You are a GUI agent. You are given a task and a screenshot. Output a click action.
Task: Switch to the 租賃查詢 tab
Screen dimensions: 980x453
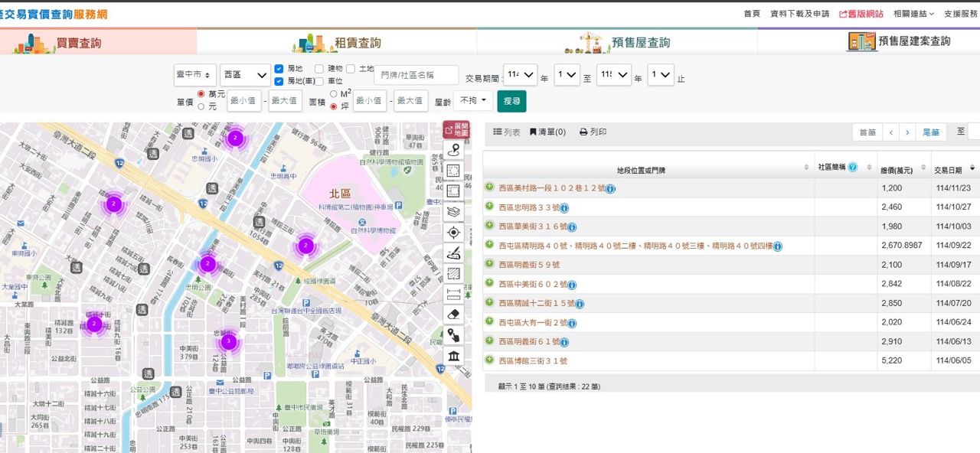click(337, 42)
